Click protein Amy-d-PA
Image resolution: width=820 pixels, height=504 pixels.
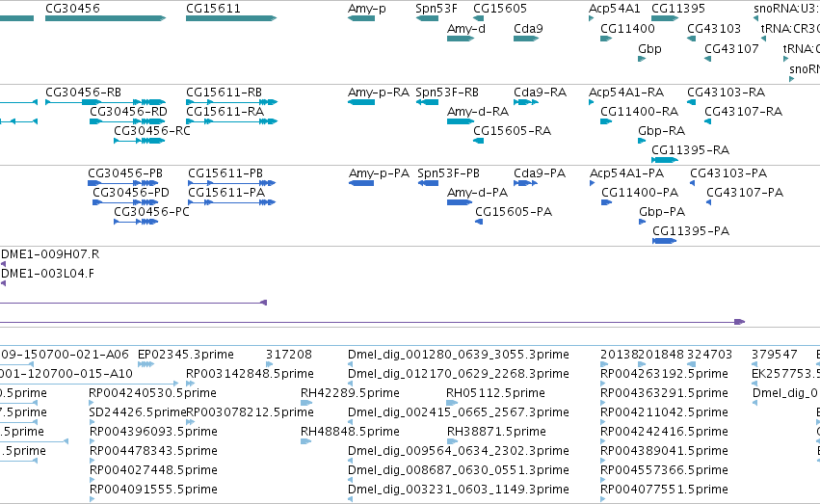tap(478, 193)
